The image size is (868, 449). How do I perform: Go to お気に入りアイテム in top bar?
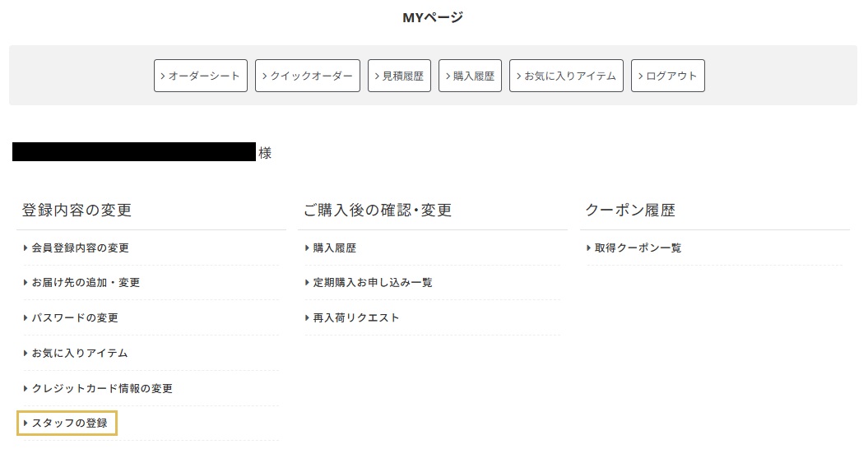click(x=566, y=76)
